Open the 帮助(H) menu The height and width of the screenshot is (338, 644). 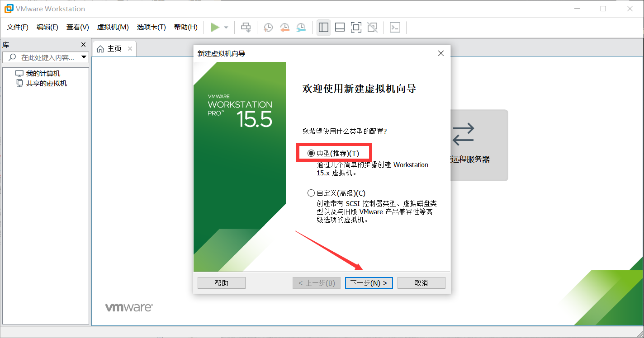click(185, 27)
